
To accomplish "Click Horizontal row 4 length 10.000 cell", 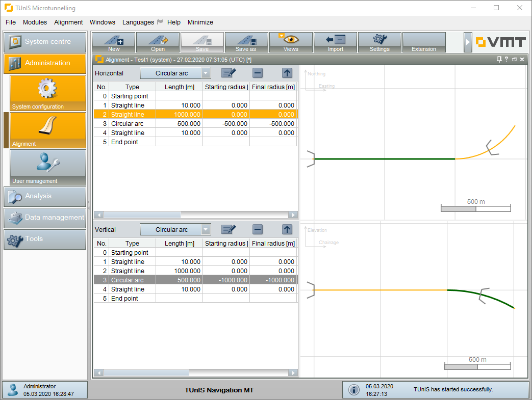I will click(x=179, y=133).
